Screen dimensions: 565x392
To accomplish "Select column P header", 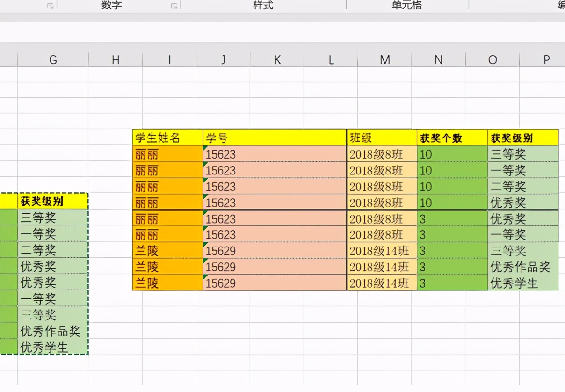I will tap(543, 59).
